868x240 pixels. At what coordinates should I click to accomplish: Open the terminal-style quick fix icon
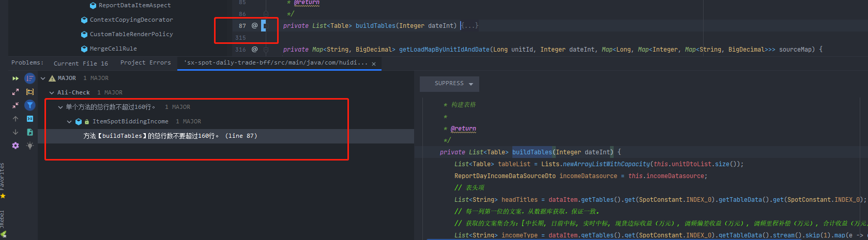(29, 119)
